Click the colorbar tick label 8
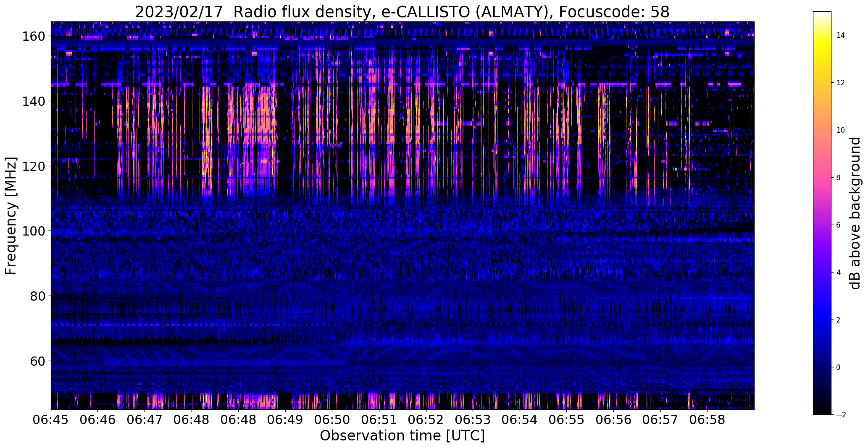Image resolution: width=868 pixels, height=448 pixels. (839, 178)
